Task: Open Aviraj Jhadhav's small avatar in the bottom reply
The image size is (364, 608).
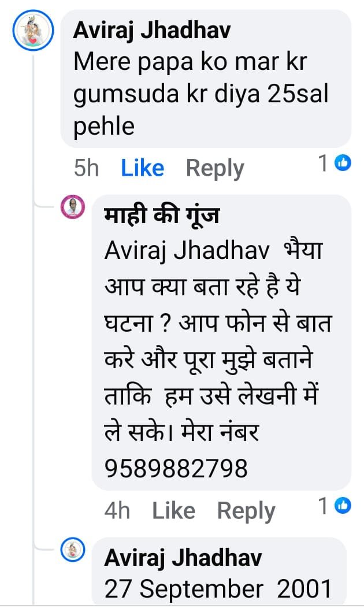Action: coord(73,550)
